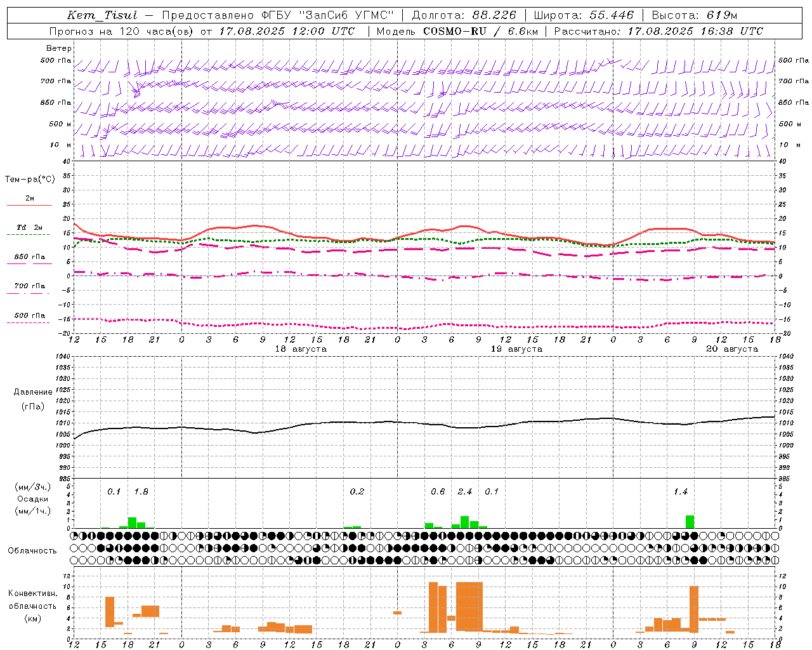Click the Конвективн. convective cloud label

[x=32, y=594]
